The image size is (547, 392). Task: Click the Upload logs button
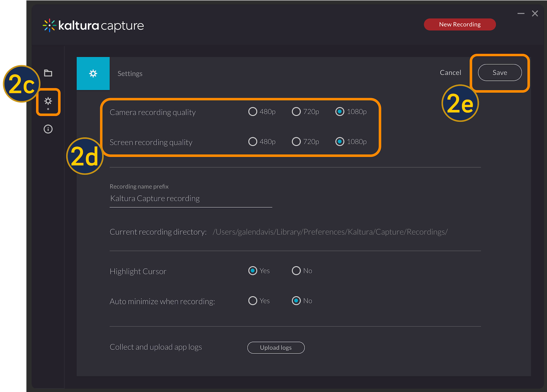coord(276,348)
